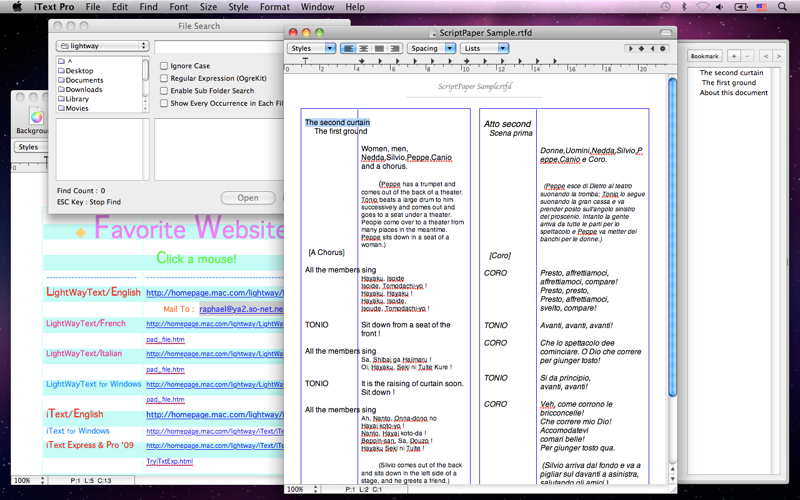Select the round decimal tab stop icon
The width and height of the screenshot is (800, 500).
(663, 48)
